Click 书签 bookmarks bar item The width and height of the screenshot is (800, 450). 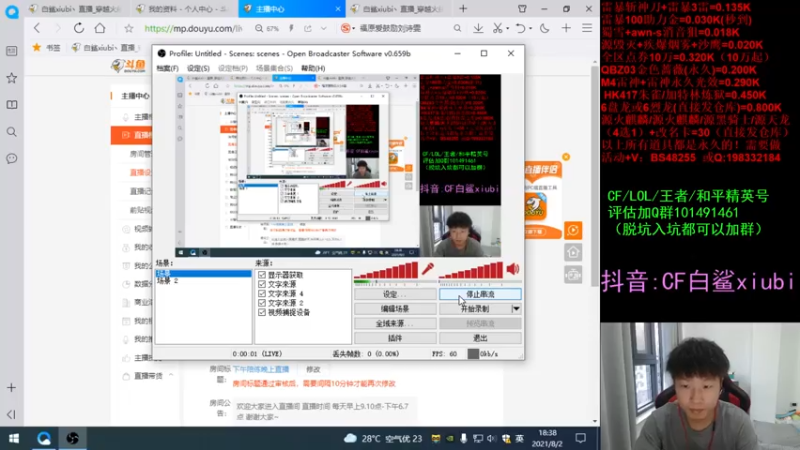point(46,47)
